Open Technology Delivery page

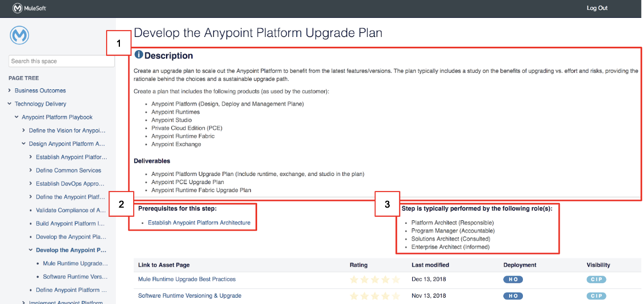40,104
